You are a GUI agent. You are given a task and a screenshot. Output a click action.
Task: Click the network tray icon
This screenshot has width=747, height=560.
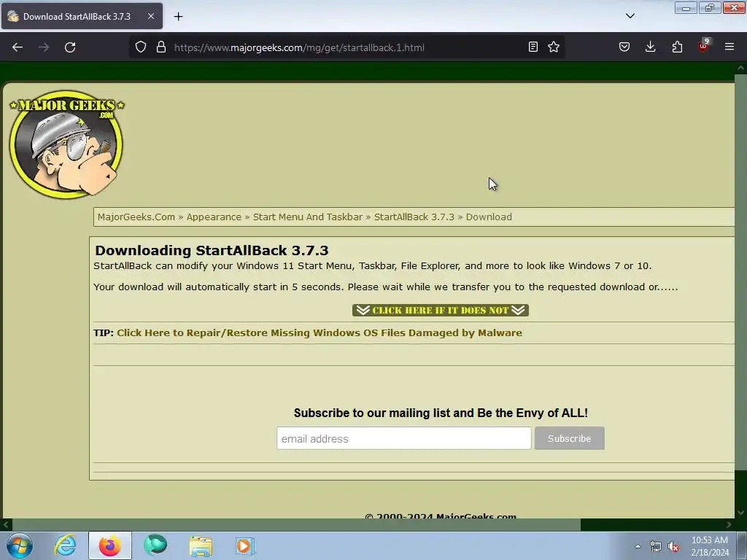pyautogui.click(x=656, y=547)
